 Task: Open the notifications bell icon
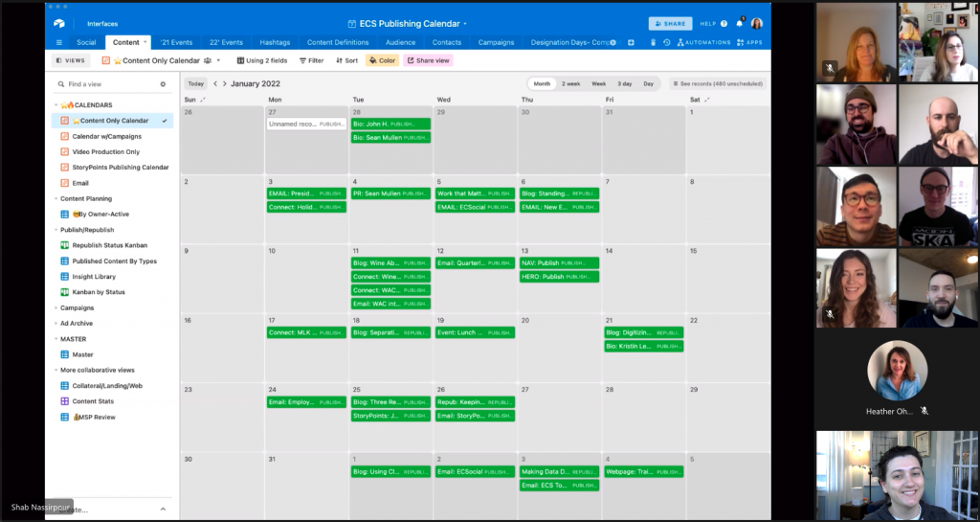[x=740, y=23]
